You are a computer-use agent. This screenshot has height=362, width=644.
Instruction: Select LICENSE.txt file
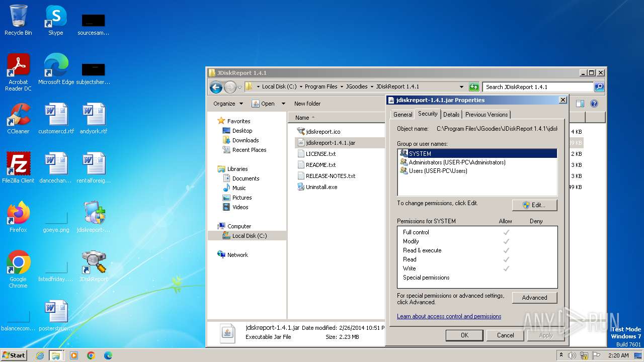pos(316,154)
